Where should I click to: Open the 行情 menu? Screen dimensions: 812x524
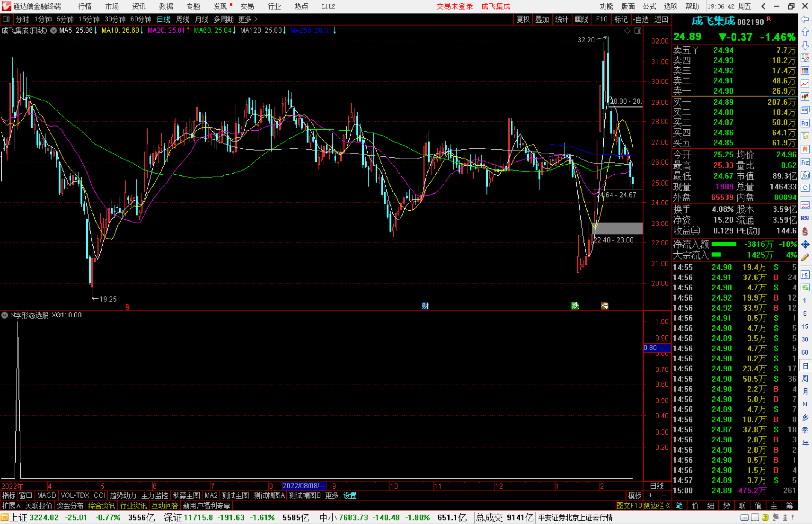[85, 6]
